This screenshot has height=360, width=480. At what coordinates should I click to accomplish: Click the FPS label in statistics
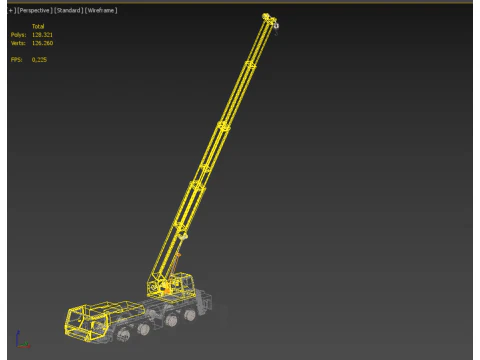coord(16,60)
